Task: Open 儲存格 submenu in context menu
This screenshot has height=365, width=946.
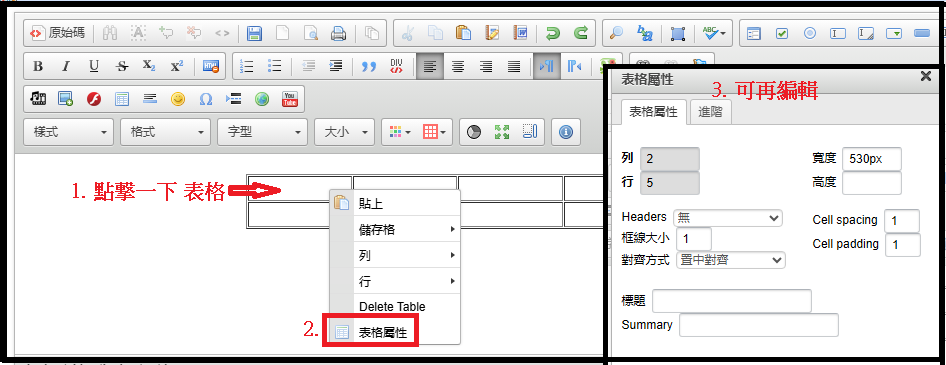Action: [395, 229]
